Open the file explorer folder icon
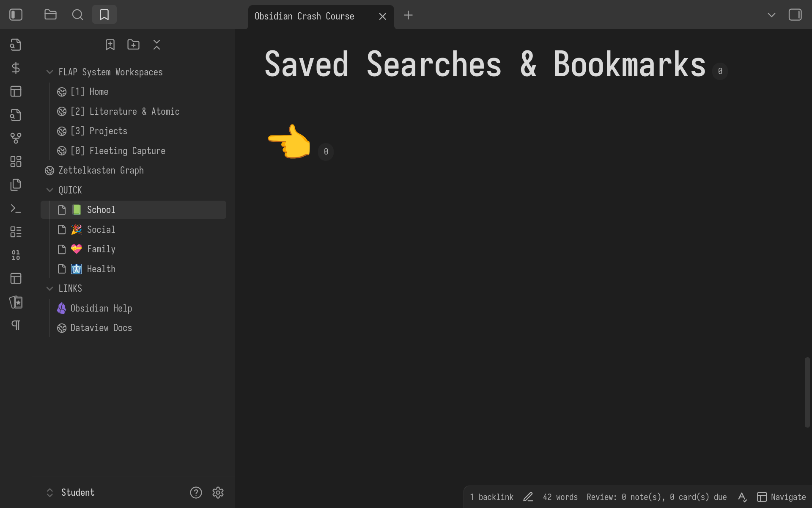The width and height of the screenshot is (812, 508). tap(51, 15)
